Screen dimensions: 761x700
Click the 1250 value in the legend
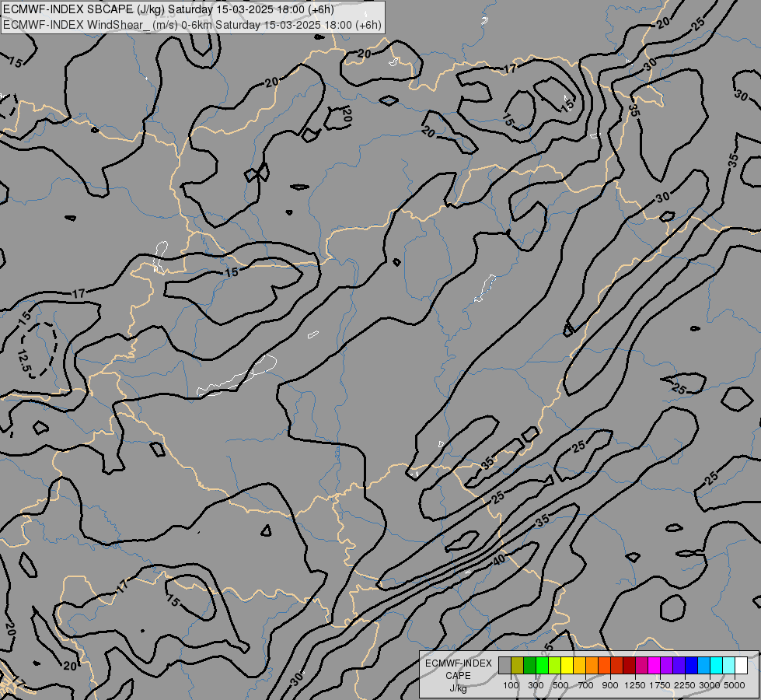pos(635,685)
